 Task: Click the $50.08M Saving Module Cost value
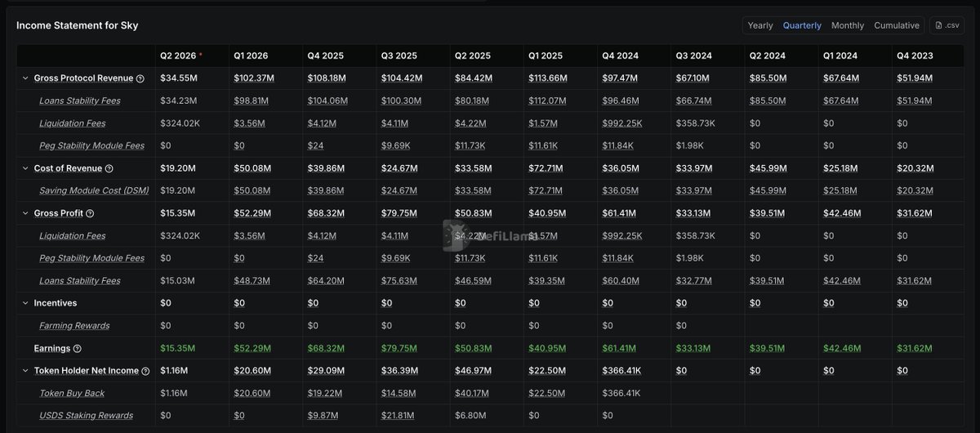click(x=251, y=190)
